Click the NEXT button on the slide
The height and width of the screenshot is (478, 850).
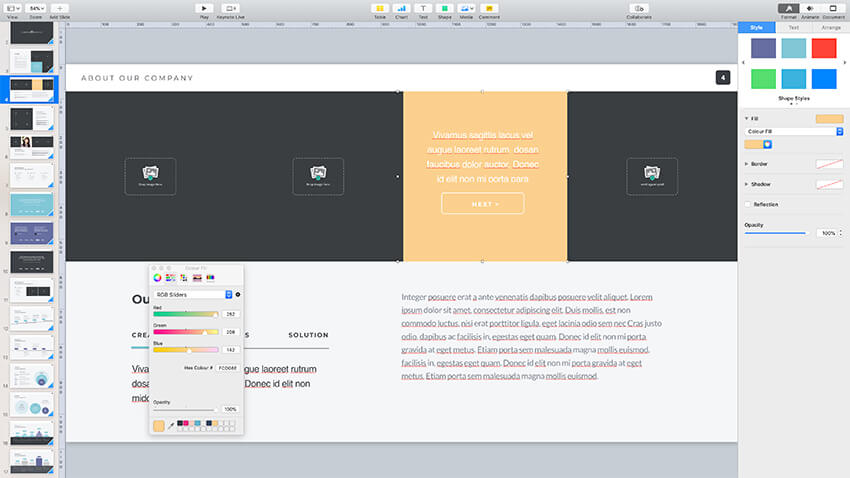point(482,204)
